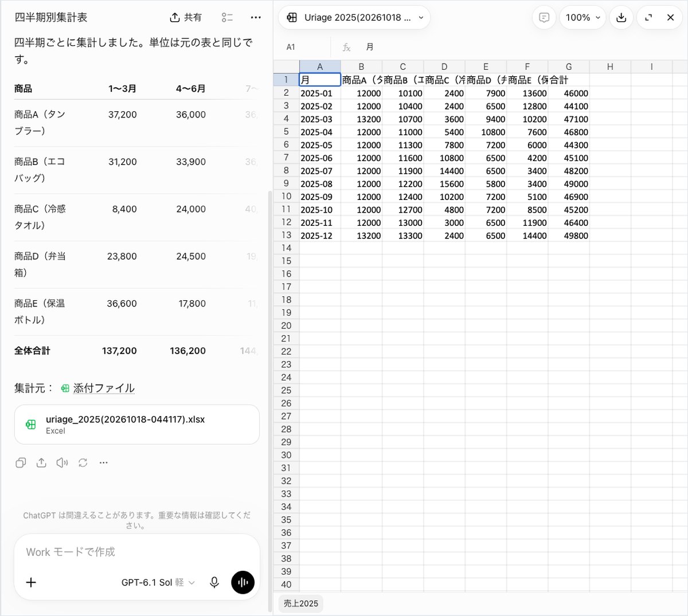Open the GPT-6.1 Sol 軽 model dropdown
Screen dimensions: 688x616
click(158, 582)
